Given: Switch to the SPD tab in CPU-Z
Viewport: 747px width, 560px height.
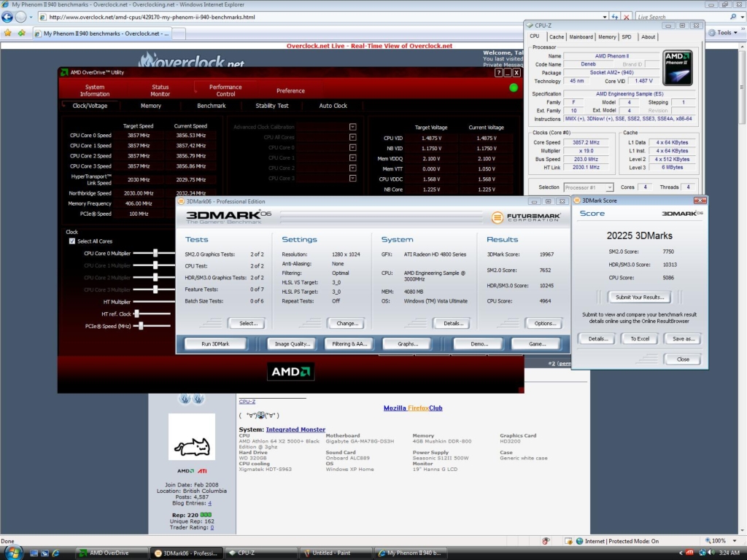Looking at the screenshot, I should click(627, 36).
